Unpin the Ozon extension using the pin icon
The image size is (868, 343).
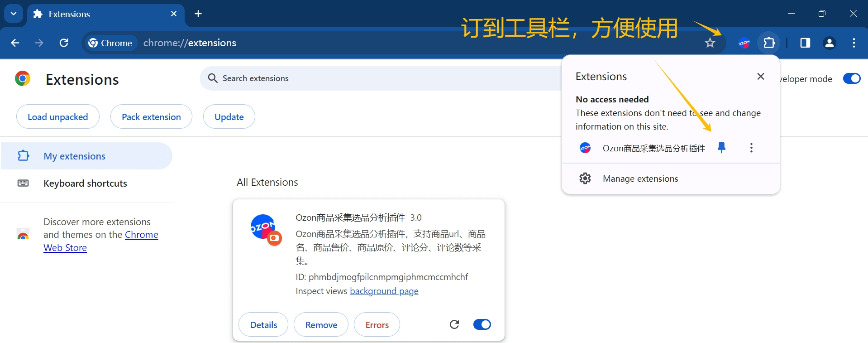722,148
